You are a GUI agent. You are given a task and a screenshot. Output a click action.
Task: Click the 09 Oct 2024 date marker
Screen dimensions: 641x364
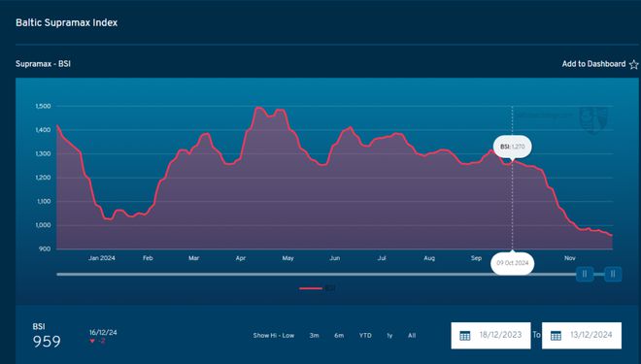pos(512,263)
